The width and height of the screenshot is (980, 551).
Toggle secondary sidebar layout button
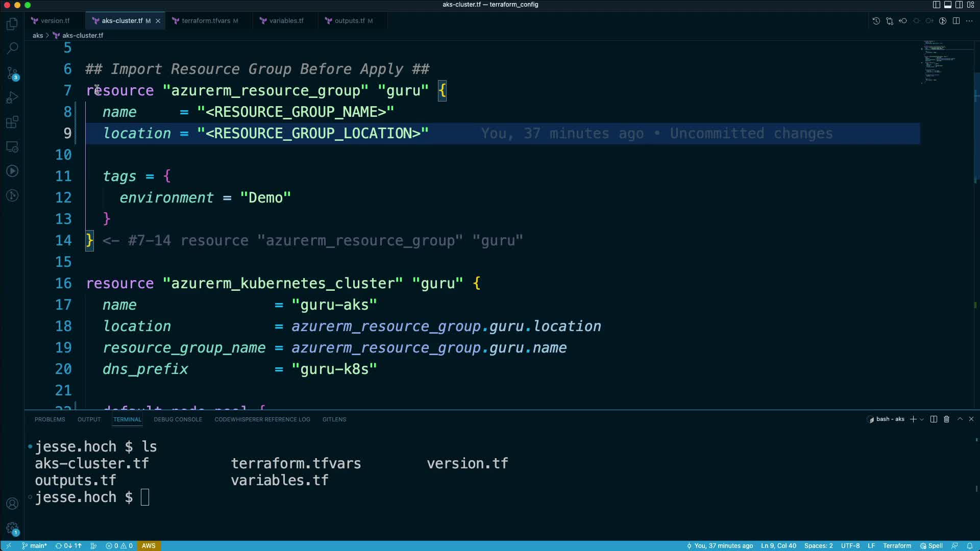pos(959,5)
